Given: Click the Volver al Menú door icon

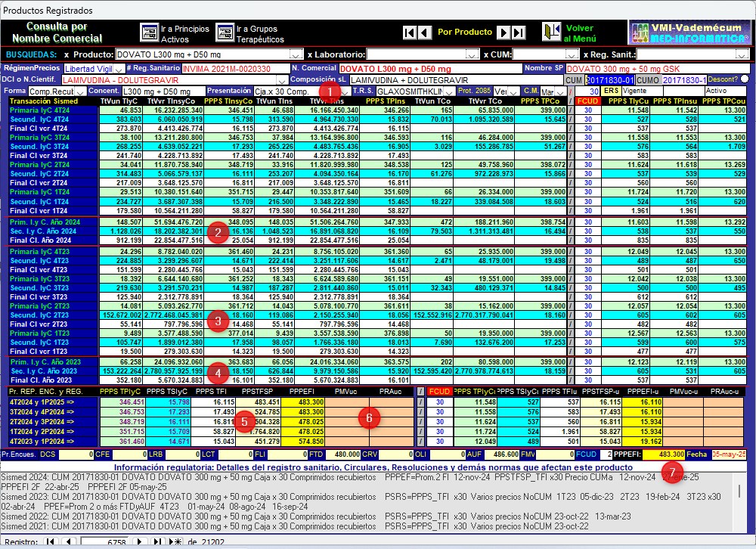Looking at the screenshot, I should [x=551, y=33].
